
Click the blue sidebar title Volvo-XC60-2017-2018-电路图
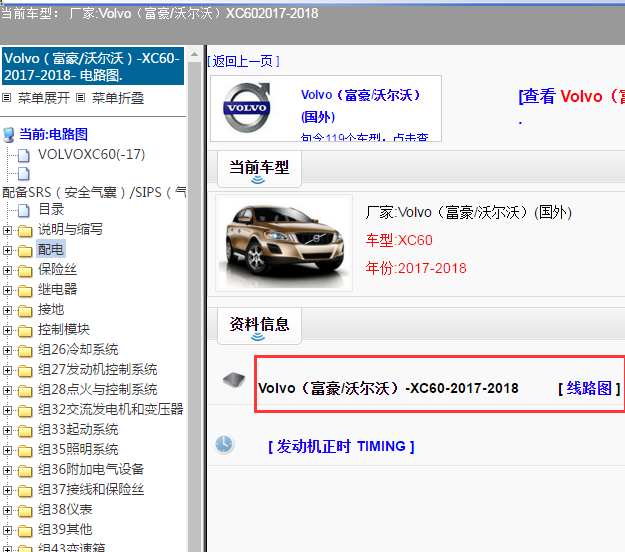coord(93,66)
